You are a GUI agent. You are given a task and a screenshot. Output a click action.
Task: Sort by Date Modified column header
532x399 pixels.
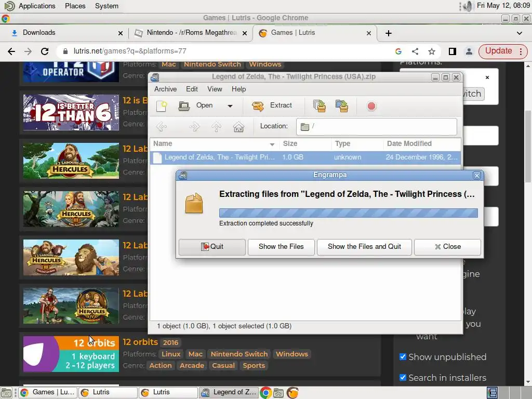click(x=422, y=144)
